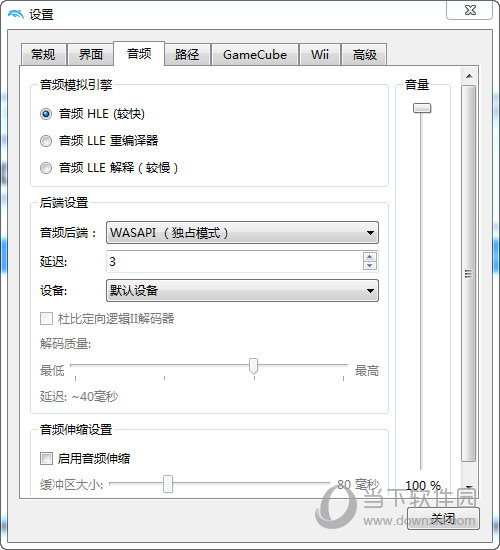Image resolution: width=500 pixels, height=550 pixels.
Task: Switch to the 常规 tab
Action: (44, 55)
